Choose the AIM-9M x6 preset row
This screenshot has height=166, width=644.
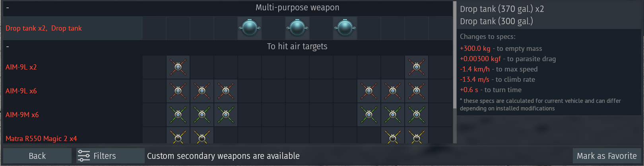click(x=228, y=115)
